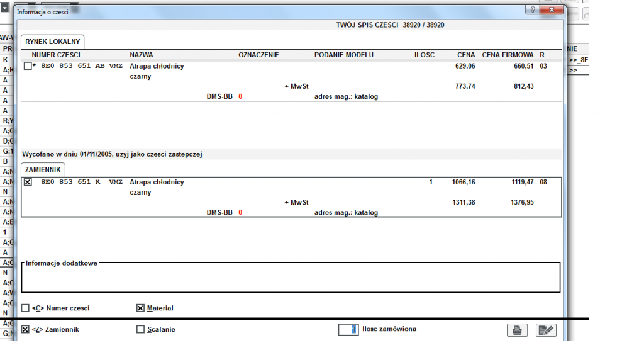Click the >>_8E entry in background window
The height and width of the screenshot is (350, 644).
[x=579, y=60]
